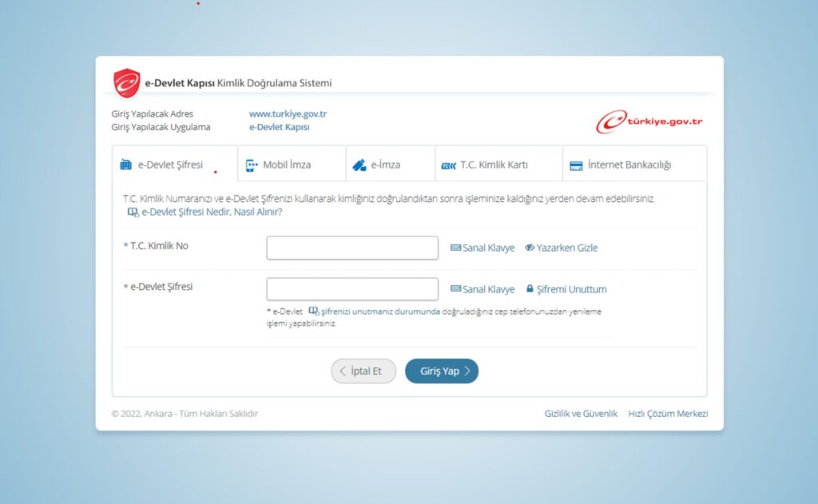
Task: Open Sanal Klavye for T.C. Kimlik No
Action: (x=482, y=248)
